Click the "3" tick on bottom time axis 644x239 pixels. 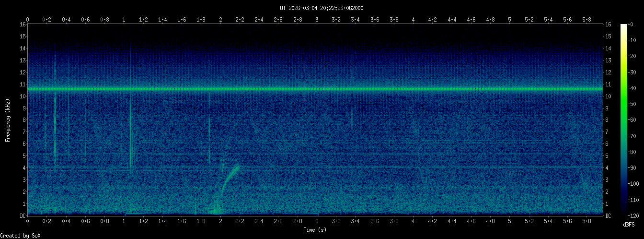click(x=317, y=221)
